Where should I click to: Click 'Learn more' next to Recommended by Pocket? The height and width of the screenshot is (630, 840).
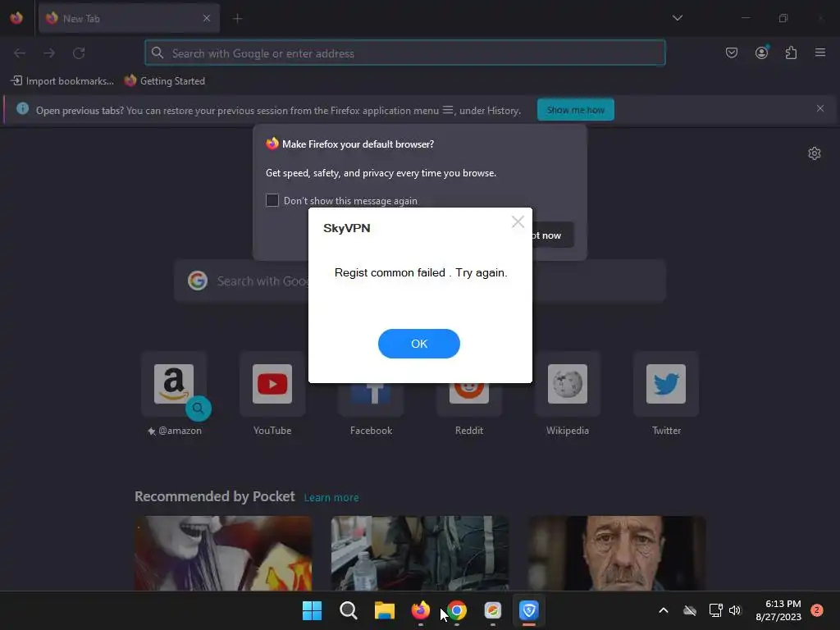pos(331,498)
